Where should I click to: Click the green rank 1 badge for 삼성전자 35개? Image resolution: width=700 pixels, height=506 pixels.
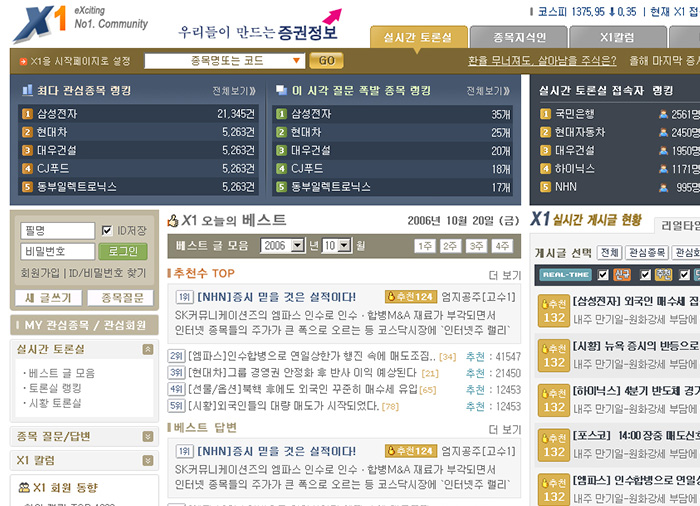click(281, 114)
